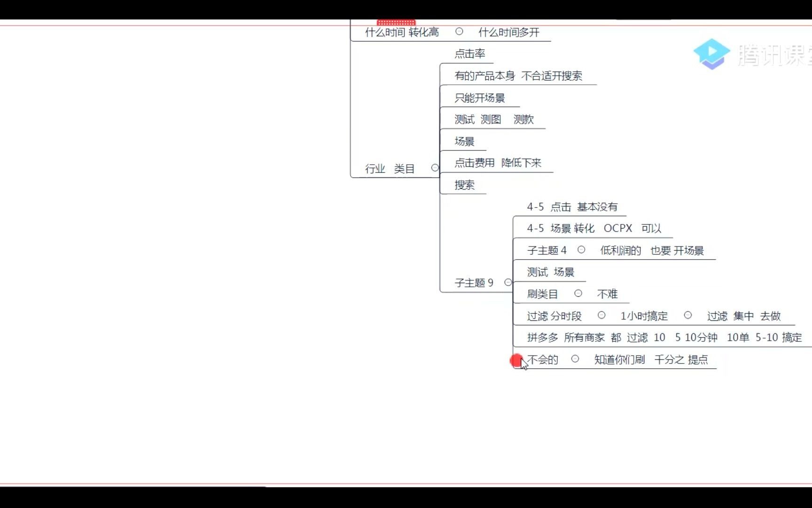Collapse the 什么时间 转化高 node toggle

point(459,32)
